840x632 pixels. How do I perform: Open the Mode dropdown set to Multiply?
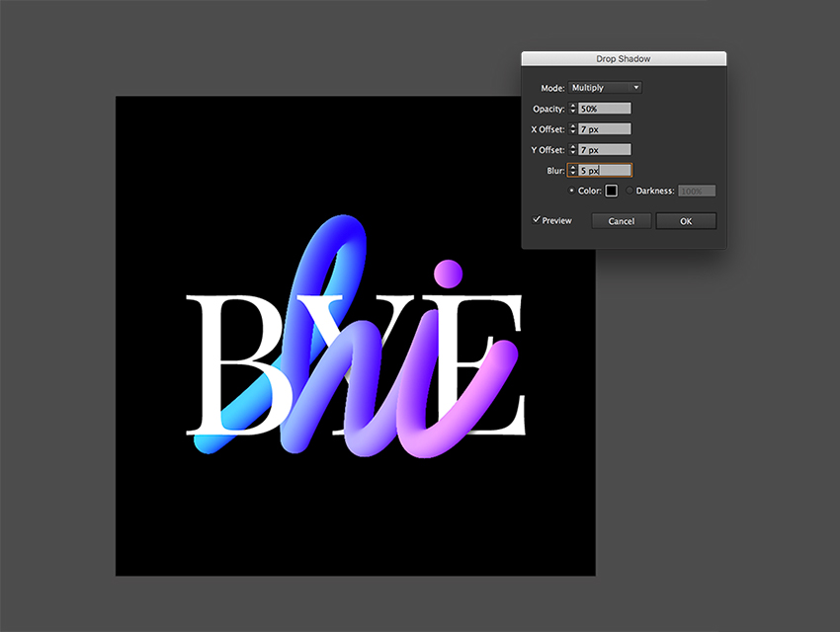click(606, 88)
